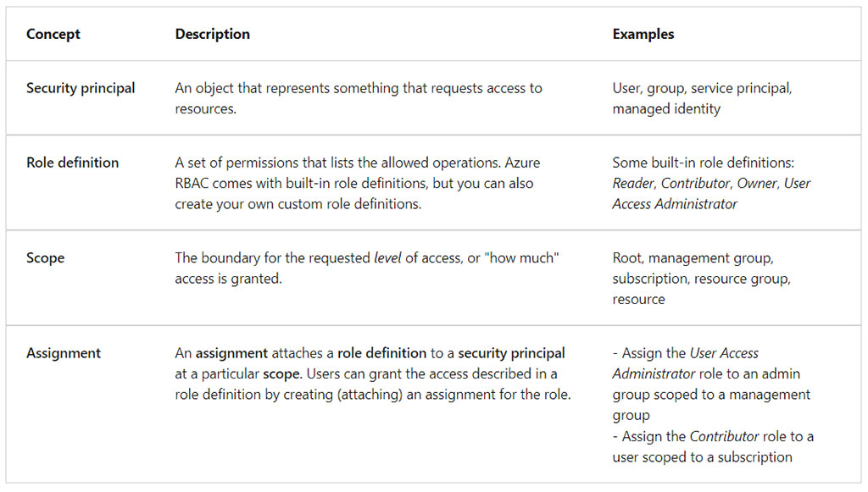Click the Description column header
Image resolution: width=868 pixels, height=492 pixels.
point(212,35)
